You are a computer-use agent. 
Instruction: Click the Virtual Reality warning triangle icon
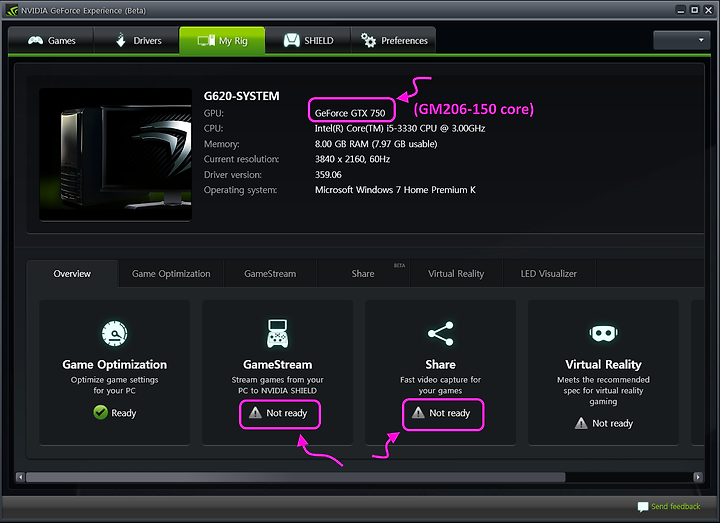click(x=581, y=423)
